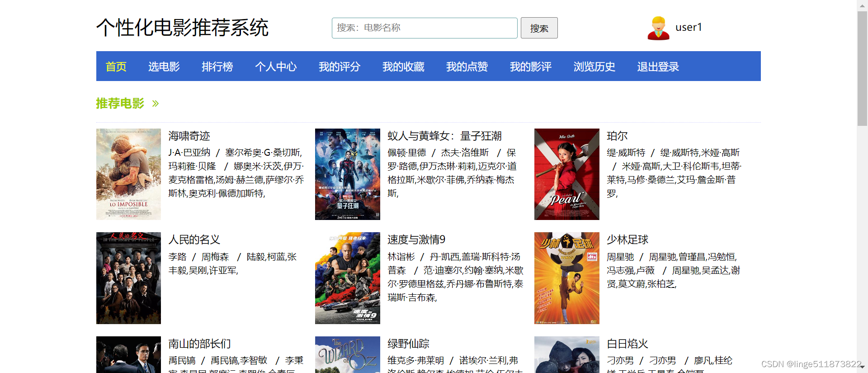Open the 少林足球 poster thumbnail
The image size is (868, 373).
pyautogui.click(x=567, y=278)
